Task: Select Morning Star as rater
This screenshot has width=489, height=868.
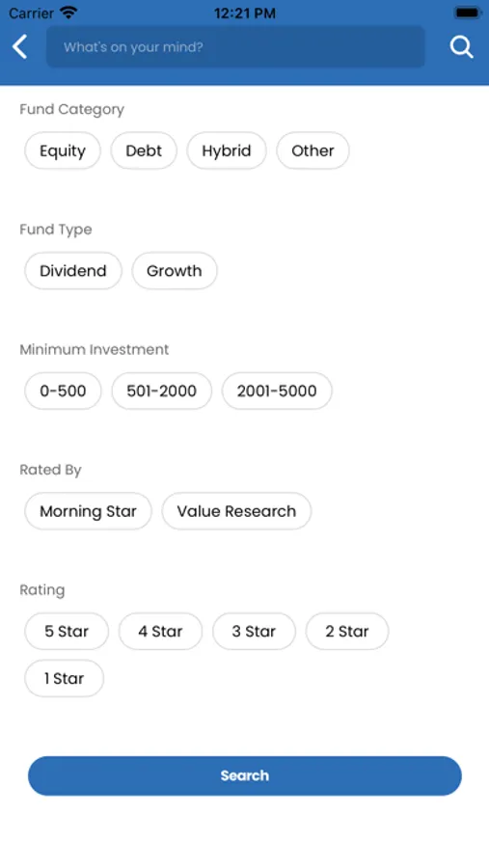Action: (88, 511)
